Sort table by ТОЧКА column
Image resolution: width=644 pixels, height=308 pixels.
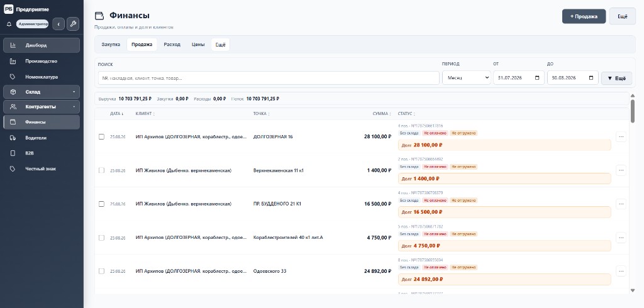261,114
